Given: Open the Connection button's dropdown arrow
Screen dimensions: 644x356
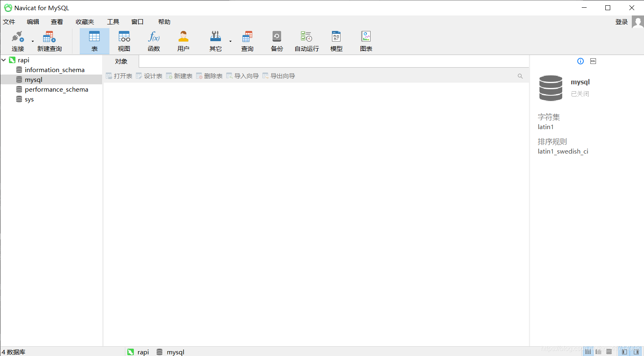Looking at the screenshot, I should 33,41.
